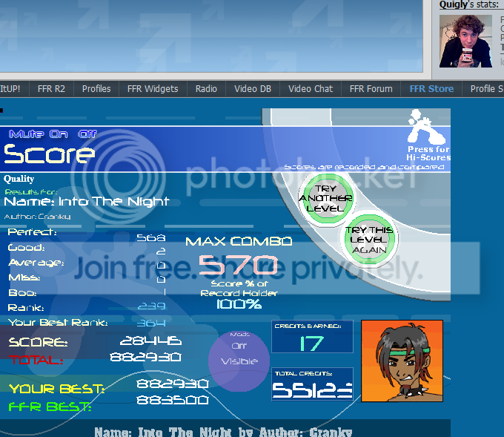Click the ItUP! navigation item
Viewport: 504px width, 437px height.
click(x=10, y=88)
